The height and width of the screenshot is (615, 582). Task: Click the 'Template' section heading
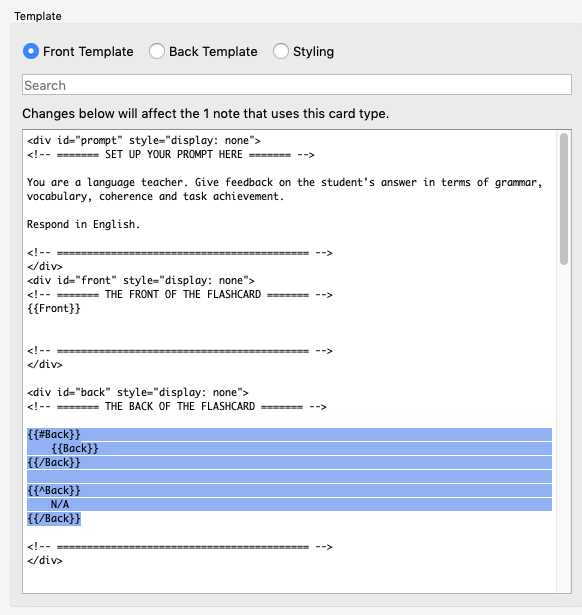coord(38,16)
